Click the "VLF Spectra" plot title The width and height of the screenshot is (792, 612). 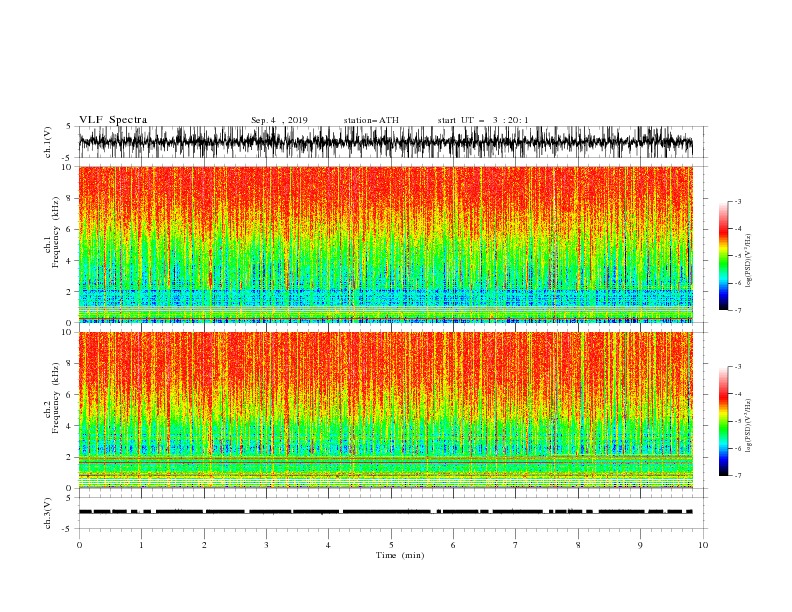click(x=113, y=120)
